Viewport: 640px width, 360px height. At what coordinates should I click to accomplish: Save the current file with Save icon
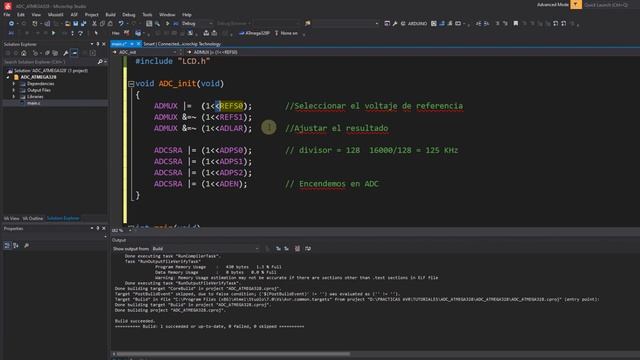point(76,24)
